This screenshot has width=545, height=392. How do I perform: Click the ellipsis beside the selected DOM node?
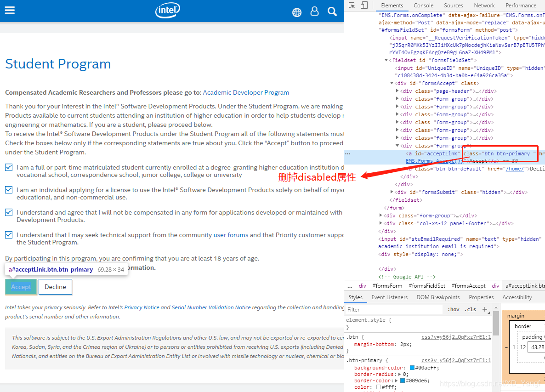(347, 153)
